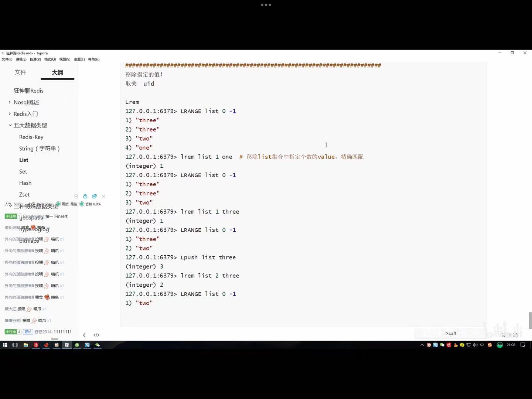Image resolution: width=532 pixels, height=399 pixels.
Task: Open the Windows notification center
Action: tap(523, 345)
